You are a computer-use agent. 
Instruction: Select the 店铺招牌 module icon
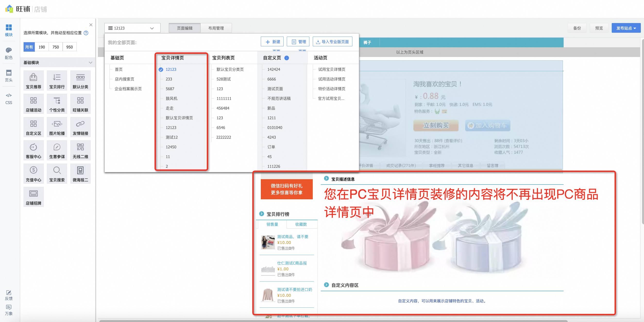coord(34,197)
